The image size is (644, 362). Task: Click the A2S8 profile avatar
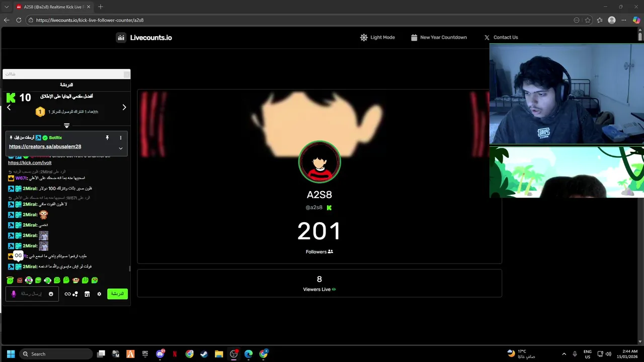pos(319,162)
